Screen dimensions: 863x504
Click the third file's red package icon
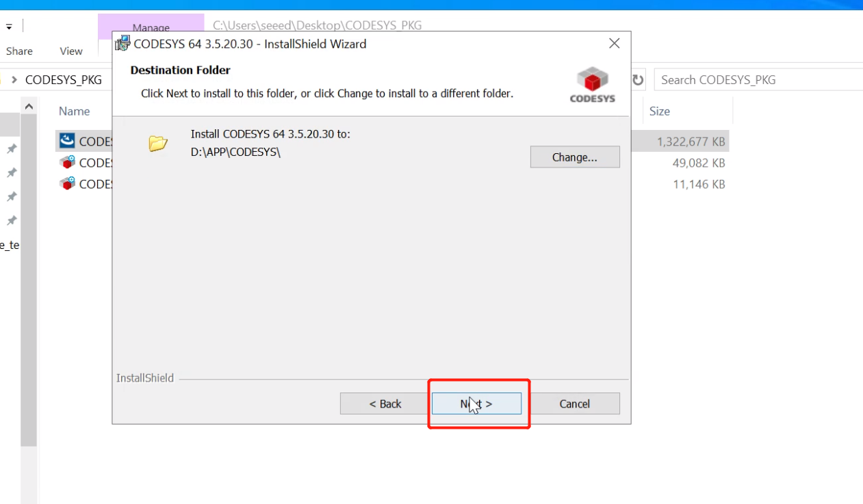pyautogui.click(x=67, y=184)
